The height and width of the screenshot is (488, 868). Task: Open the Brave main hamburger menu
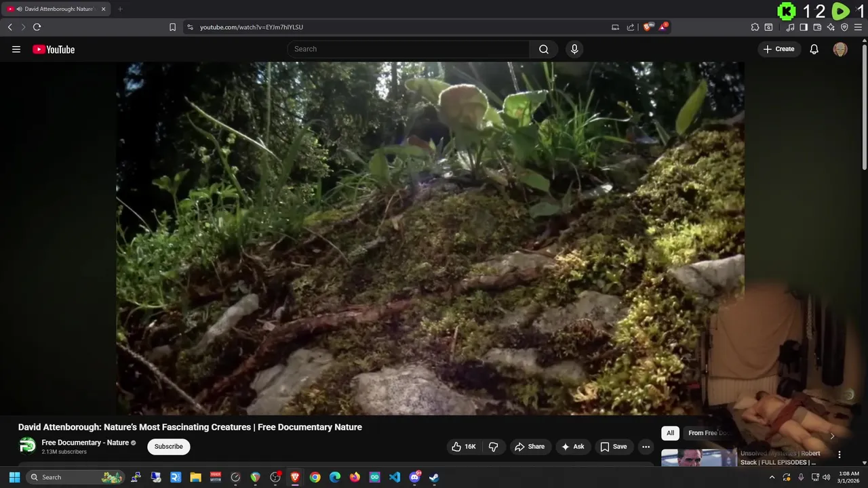point(858,27)
